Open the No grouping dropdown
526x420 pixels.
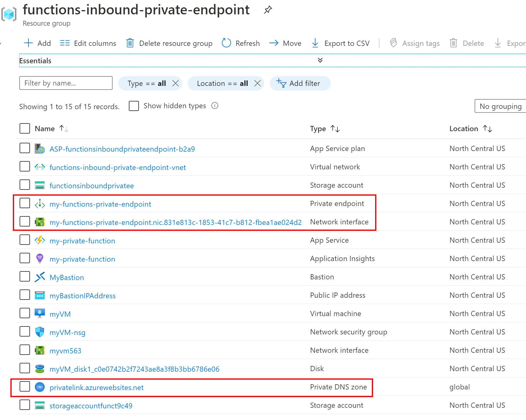[x=500, y=106]
